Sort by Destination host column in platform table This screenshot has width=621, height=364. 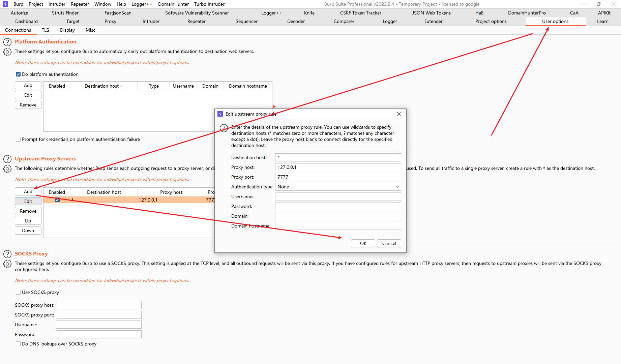tap(104, 86)
